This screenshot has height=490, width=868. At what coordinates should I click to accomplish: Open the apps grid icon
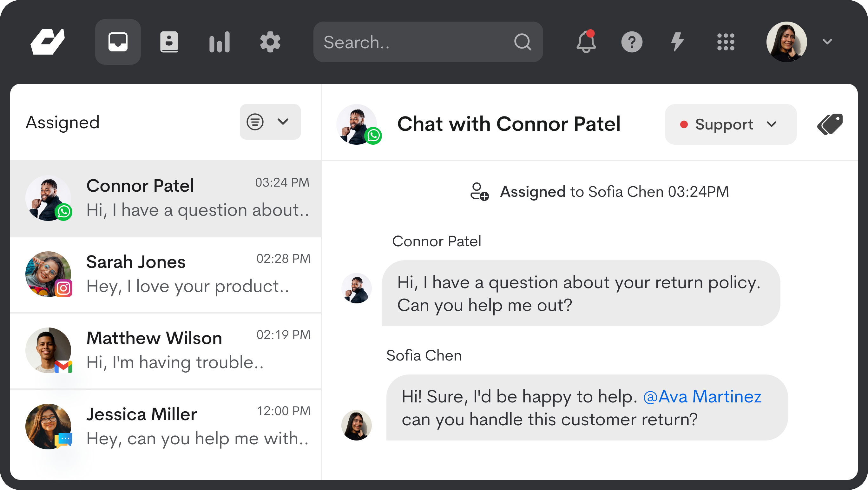(726, 42)
